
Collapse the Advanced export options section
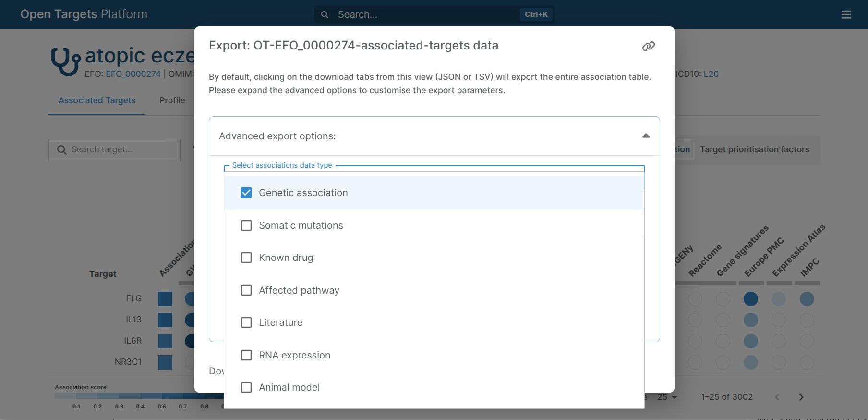[x=646, y=136]
